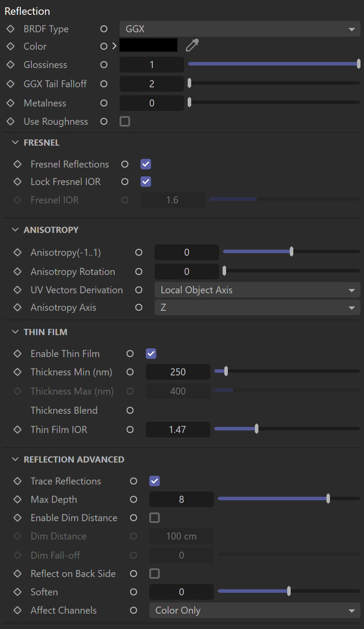
Task: Click the keyframe diamond next to Max Depth
Action: (x=17, y=499)
